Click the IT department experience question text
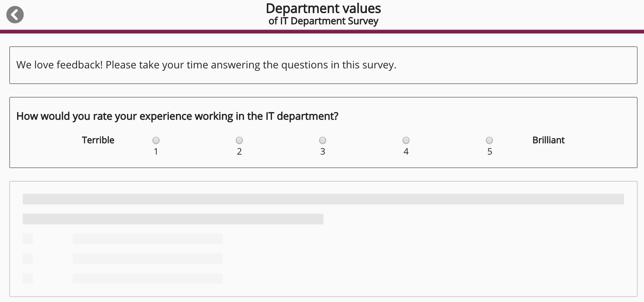 [177, 116]
